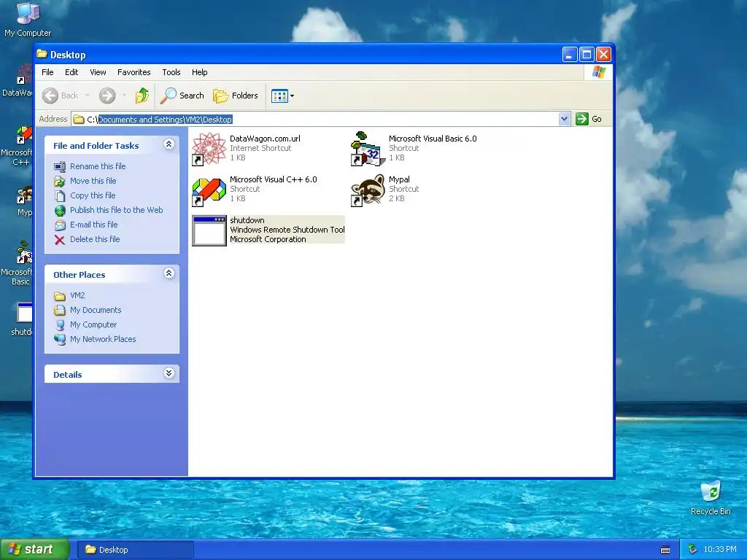Open VM2 folder in Other Places

[x=77, y=296]
